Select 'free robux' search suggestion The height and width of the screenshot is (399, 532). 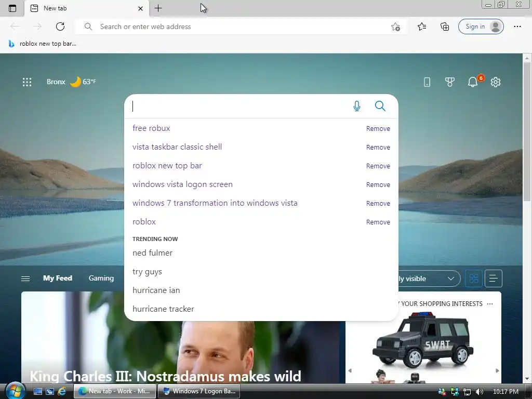point(151,128)
